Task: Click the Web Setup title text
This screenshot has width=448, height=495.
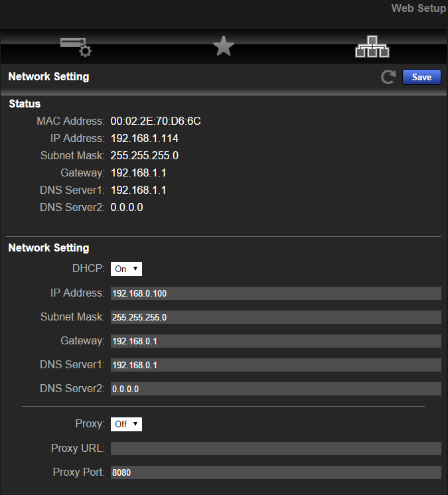Action: 419,8
